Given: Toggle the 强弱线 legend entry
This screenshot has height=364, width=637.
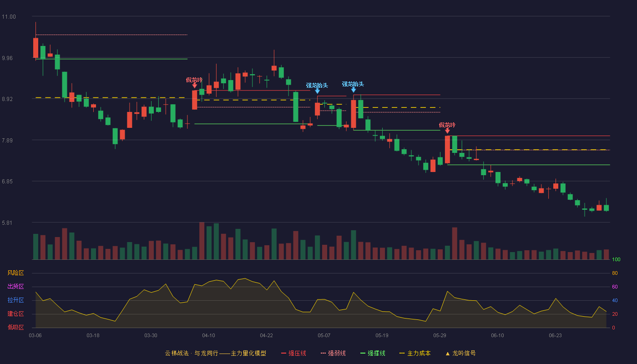Looking at the screenshot, I should pos(333,353).
